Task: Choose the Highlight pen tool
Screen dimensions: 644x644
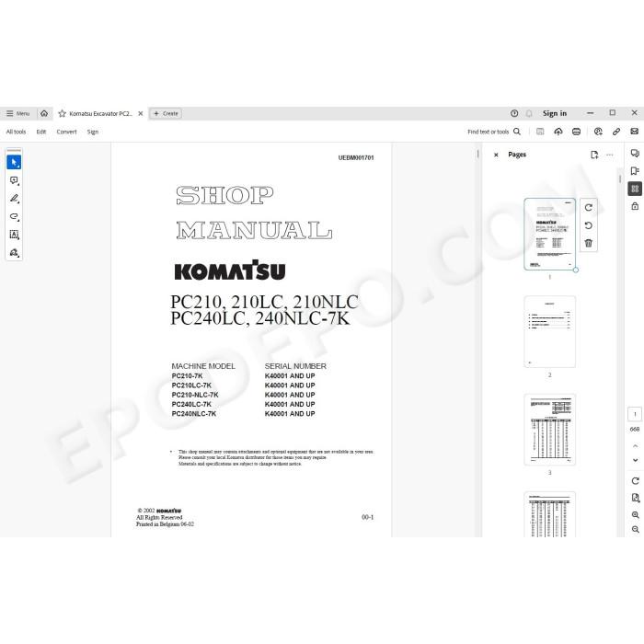Action: point(14,199)
